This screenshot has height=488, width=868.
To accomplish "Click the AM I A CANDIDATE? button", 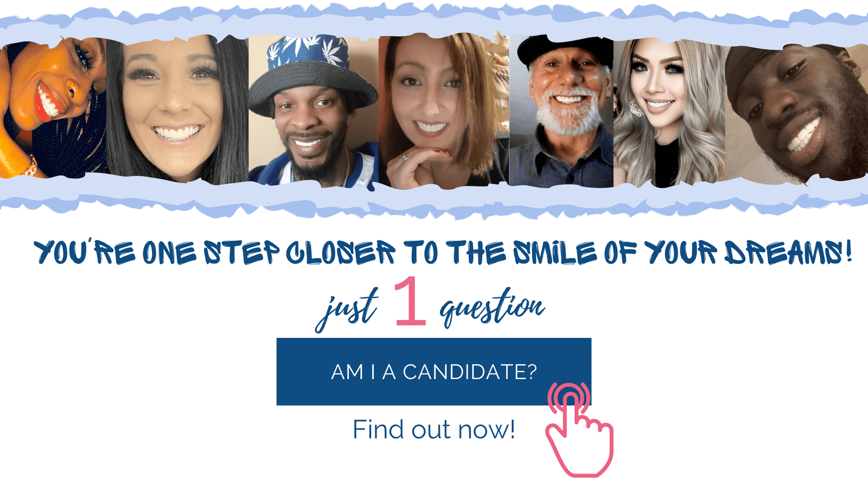I will coord(433,371).
